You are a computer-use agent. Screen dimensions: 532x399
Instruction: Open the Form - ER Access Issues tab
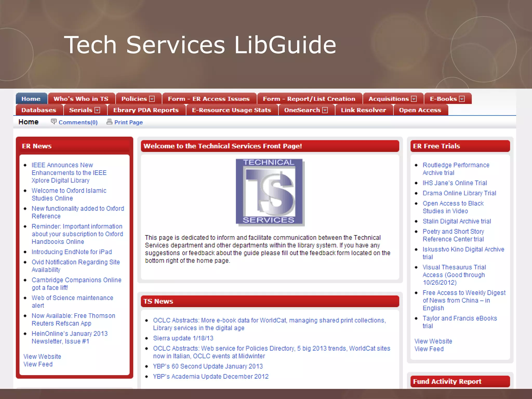click(x=209, y=99)
